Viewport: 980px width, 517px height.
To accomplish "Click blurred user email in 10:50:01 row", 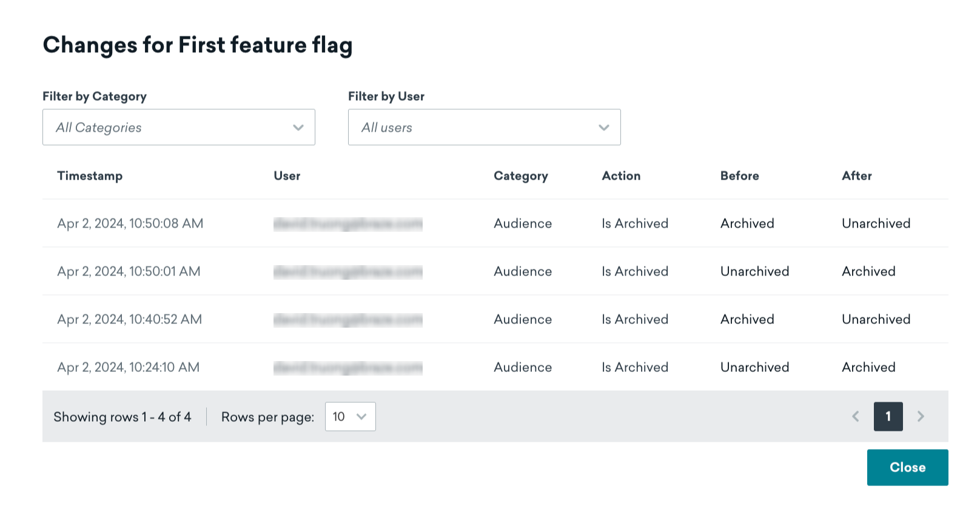I will pos(348,272).
